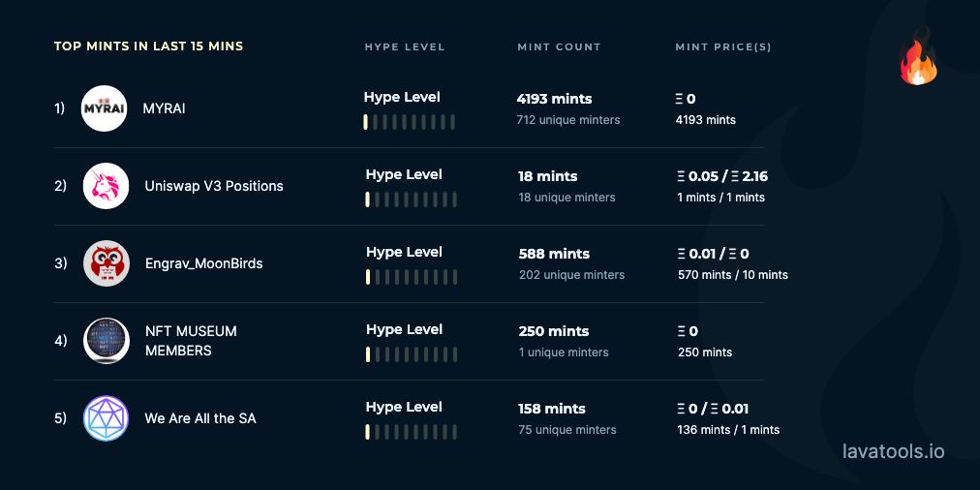Click the NFT MUSEUM MEMBERS logo
980x490 pixels.
[x=107, y=341]
